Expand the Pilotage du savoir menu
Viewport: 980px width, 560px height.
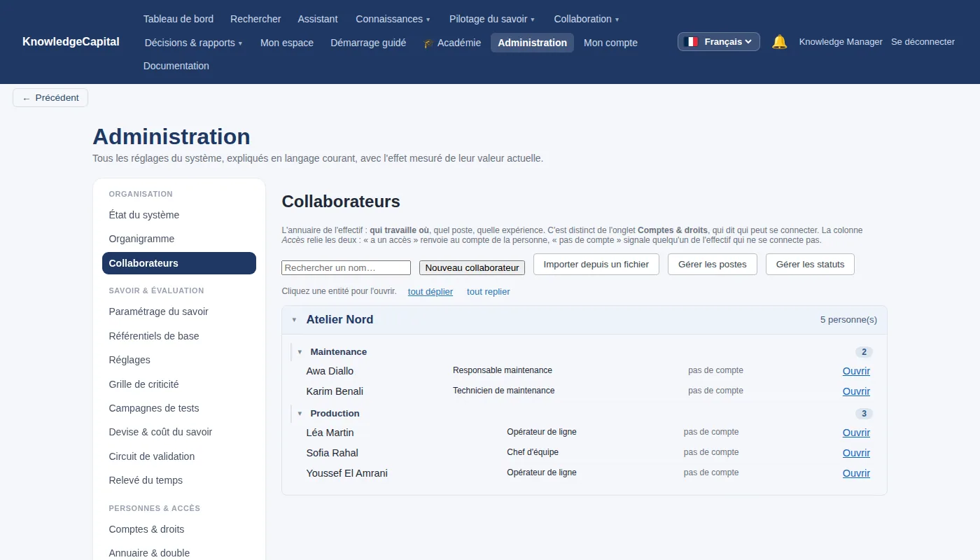tap(492, 19)
